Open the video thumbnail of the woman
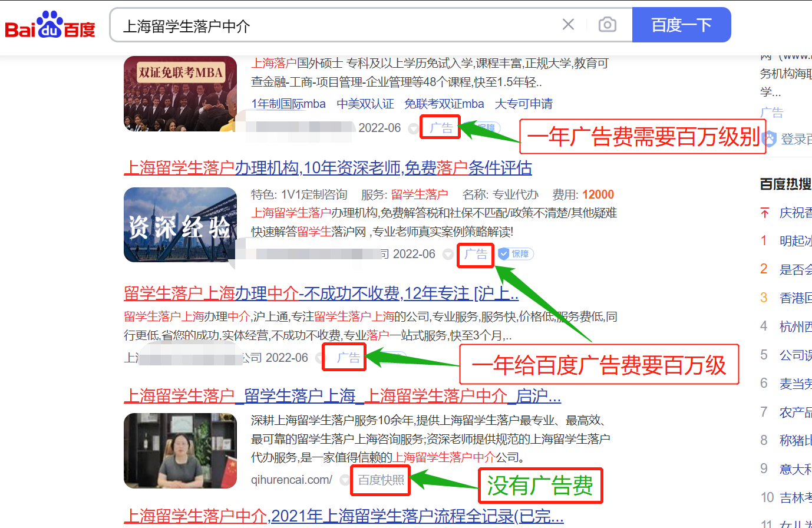812x528 pixels. tap(180, 451)
